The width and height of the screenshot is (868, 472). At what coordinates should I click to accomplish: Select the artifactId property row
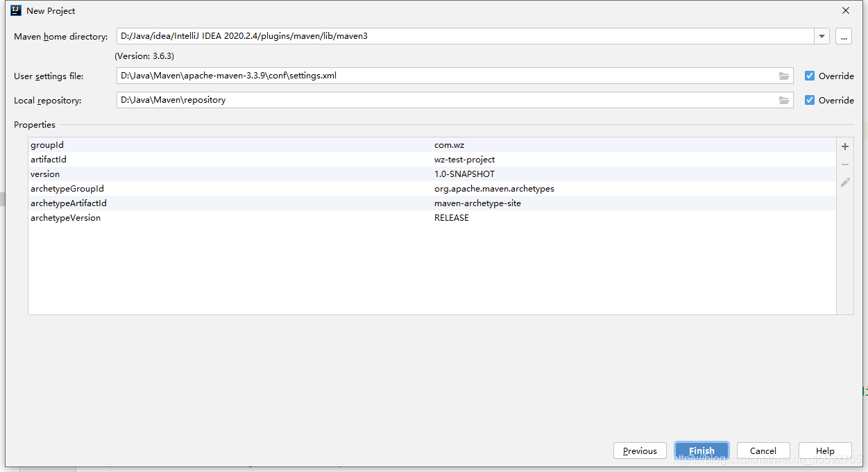point(432,160)
